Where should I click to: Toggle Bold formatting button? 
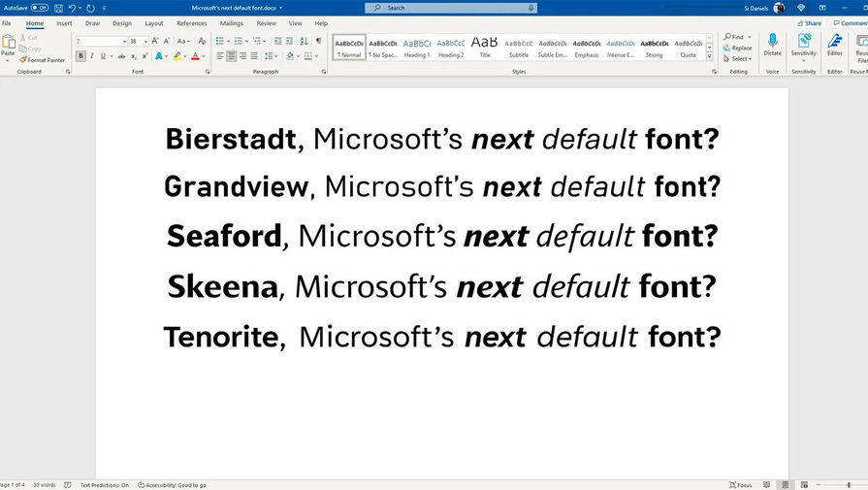click(80, 56)
